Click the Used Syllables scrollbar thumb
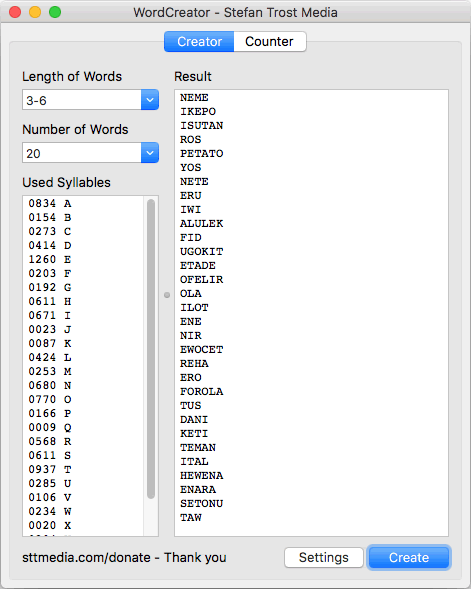The image size is (471, 589). (x=151, y=349)
